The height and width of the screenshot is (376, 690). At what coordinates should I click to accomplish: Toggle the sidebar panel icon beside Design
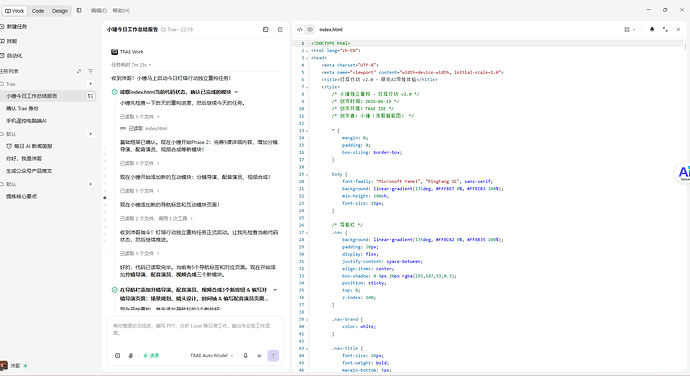coord(79,10)
